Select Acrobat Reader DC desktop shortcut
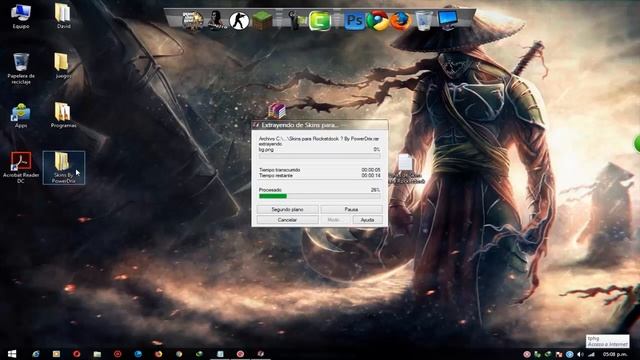 (21, 167)
